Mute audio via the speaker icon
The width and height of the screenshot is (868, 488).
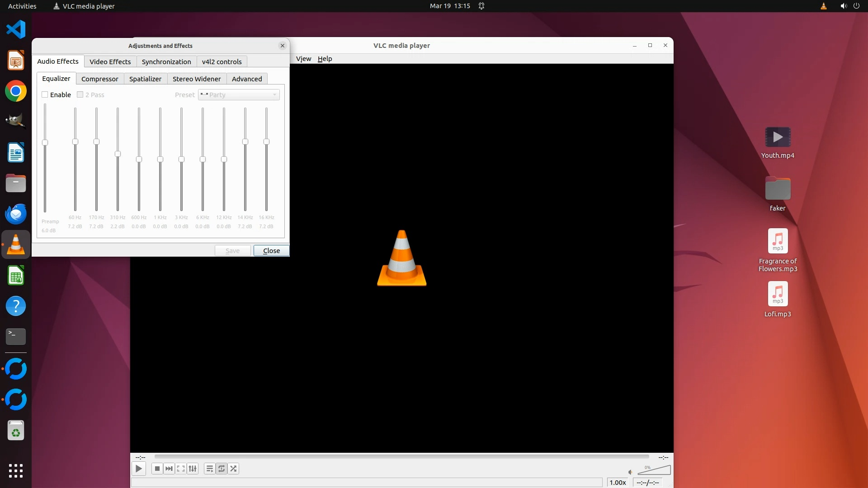click(630, 472)
